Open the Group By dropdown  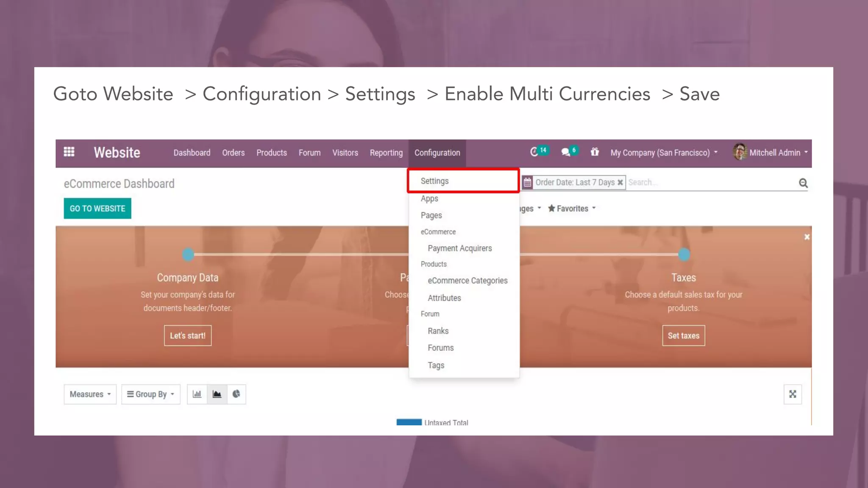(x=151, y=394)
